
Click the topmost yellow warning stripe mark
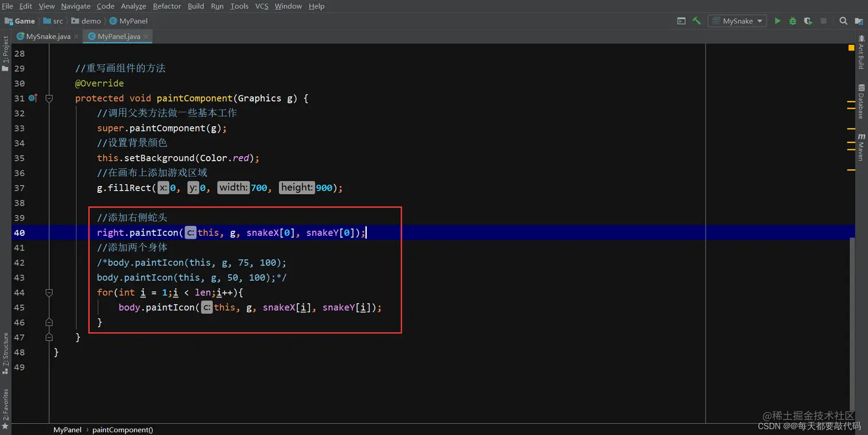pyautogui.click(x=851, y=102)
